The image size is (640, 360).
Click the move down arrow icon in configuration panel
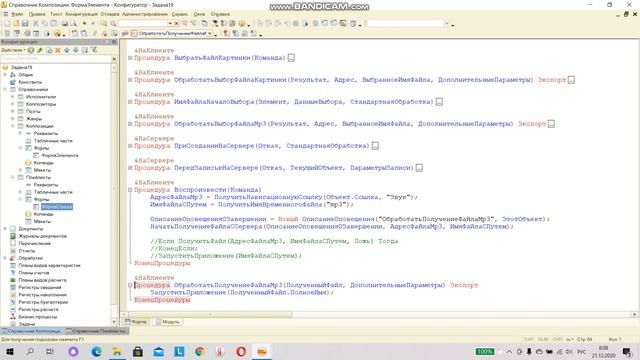76,50
